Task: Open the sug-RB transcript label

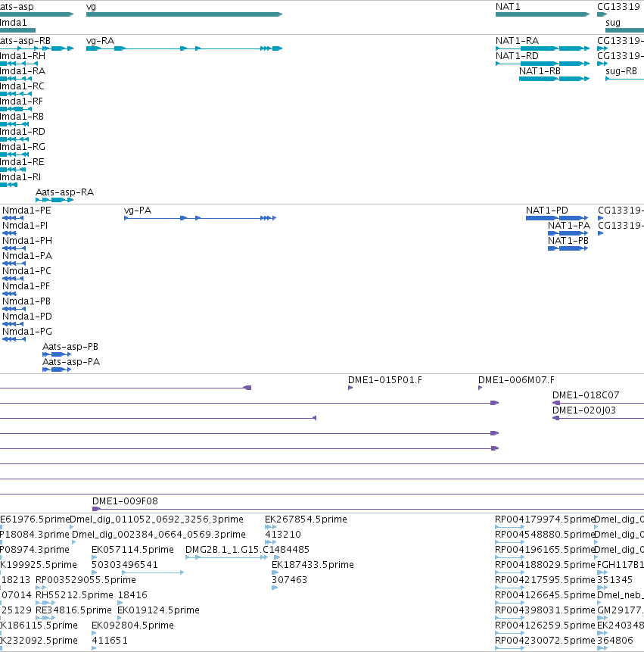Action: [x=621, y=71]
